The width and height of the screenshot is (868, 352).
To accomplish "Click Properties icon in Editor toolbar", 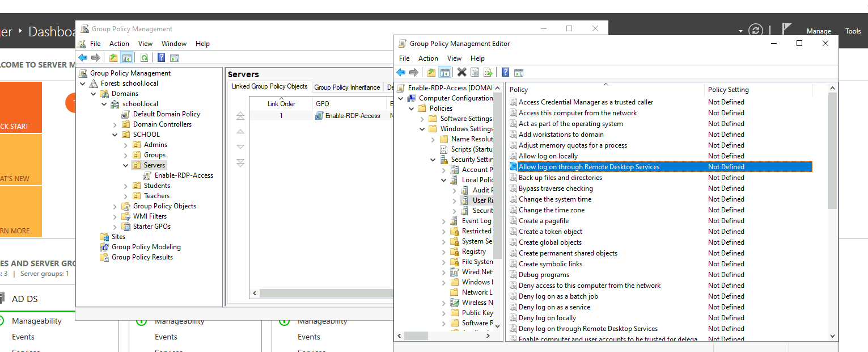I will [475, 72].
